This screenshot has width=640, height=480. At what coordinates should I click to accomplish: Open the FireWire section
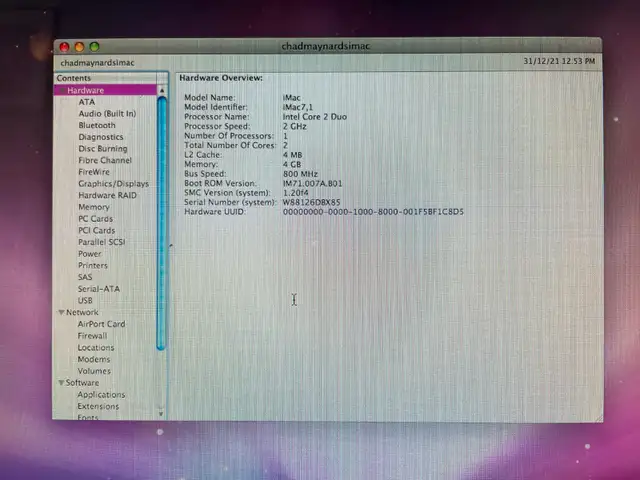tap(94, 172)
